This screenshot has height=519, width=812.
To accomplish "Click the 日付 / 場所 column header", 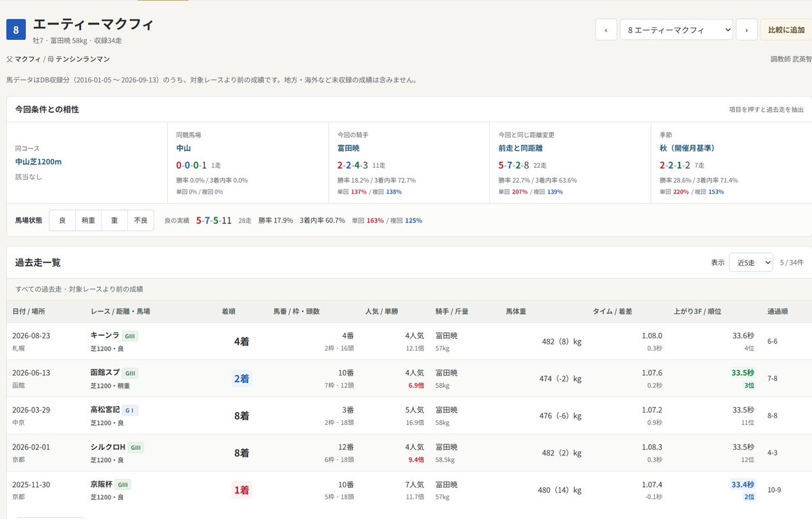I will point(29,311).
